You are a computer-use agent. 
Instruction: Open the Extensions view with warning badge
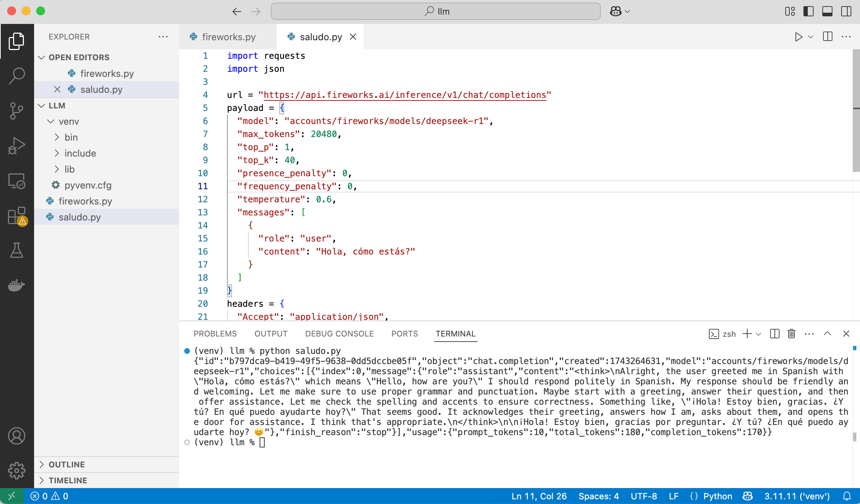point(17,216)
